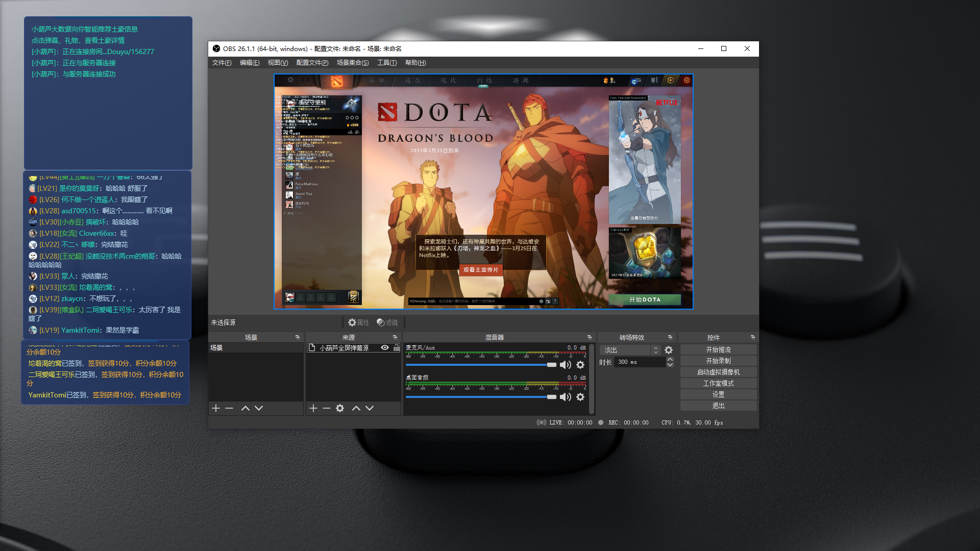This screenshot has height=551, width=980.
Task: Mute the 桌面音频 speaker icon
Action: [565, 397]
